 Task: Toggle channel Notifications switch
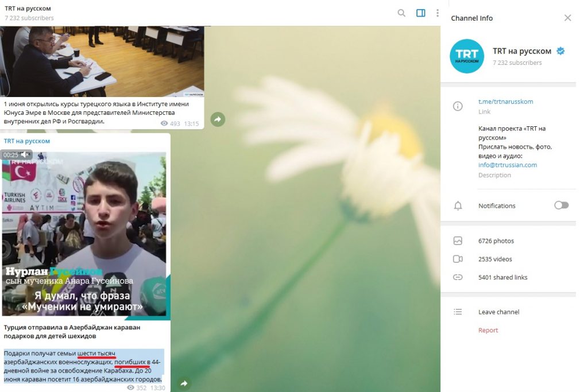click(x=561, y=205)
